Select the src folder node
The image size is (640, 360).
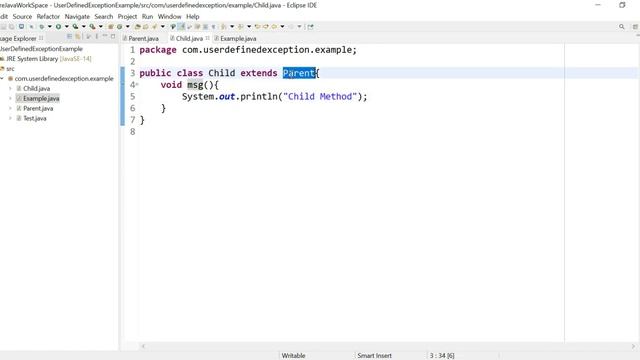(7, 69)
